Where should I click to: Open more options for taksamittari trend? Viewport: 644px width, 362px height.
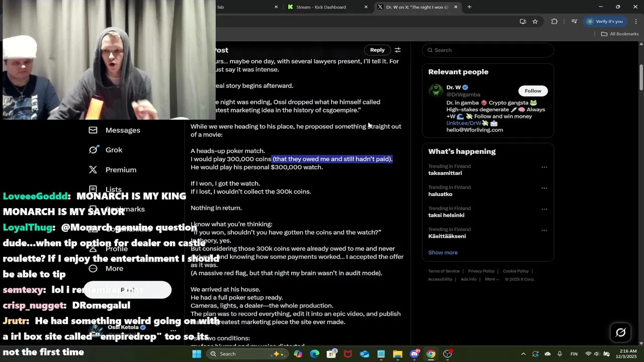click(x=544, y=167)
